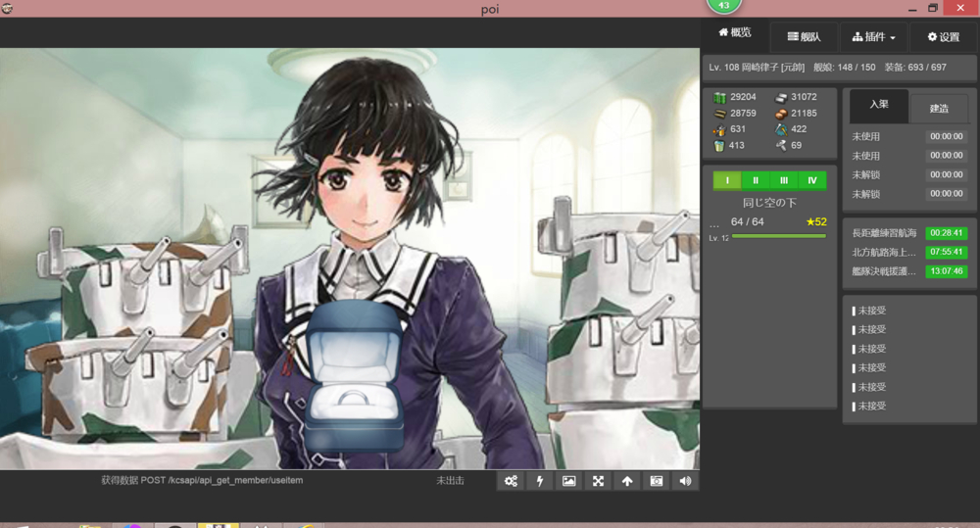Screen dimensions: 980x528
Task: Open the 舰队 fleet tab
Action: [804, 37]
